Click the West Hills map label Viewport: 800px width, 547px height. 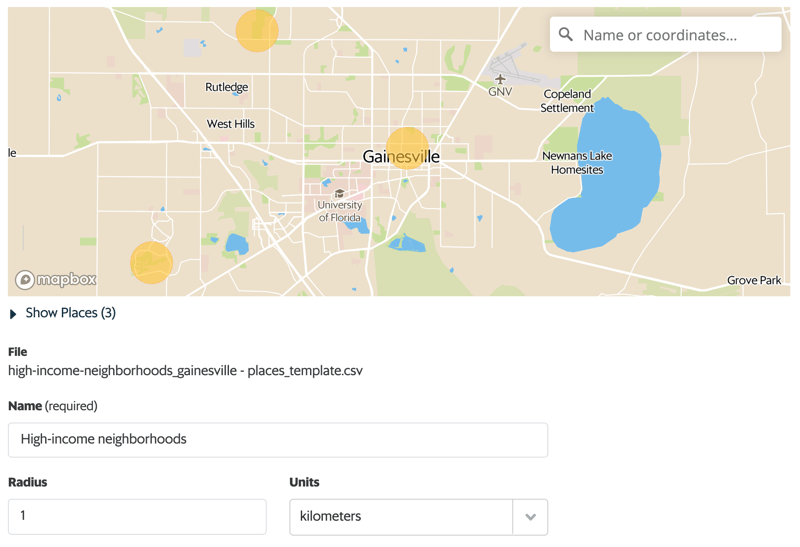231,124
